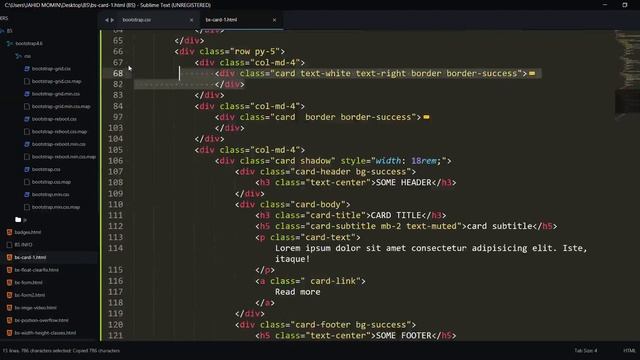
Task: Click the bootstrap-grid.css.map file icon
Action: click(27, 81)
